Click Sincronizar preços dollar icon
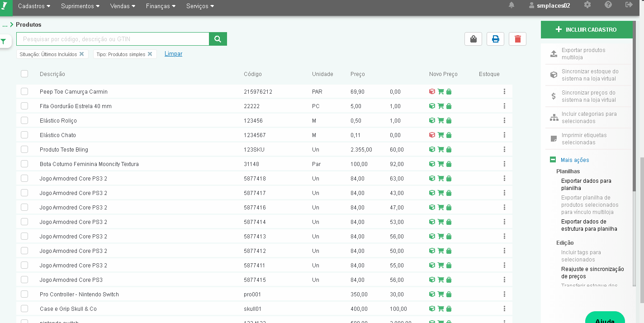Image resolution: width=644 pixels, height=323 pixels. click(x=554, y=96)
